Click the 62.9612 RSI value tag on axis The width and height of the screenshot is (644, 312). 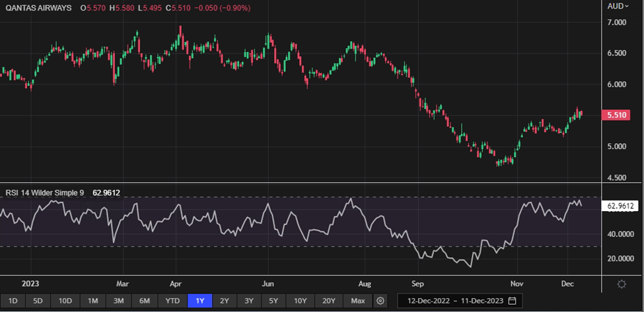point(620,206)
